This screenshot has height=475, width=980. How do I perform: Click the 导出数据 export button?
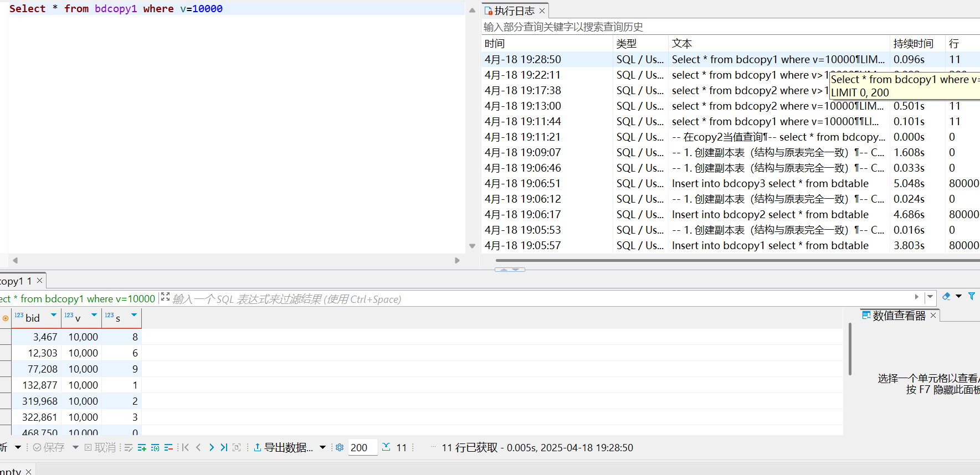(x=283, y=447)
